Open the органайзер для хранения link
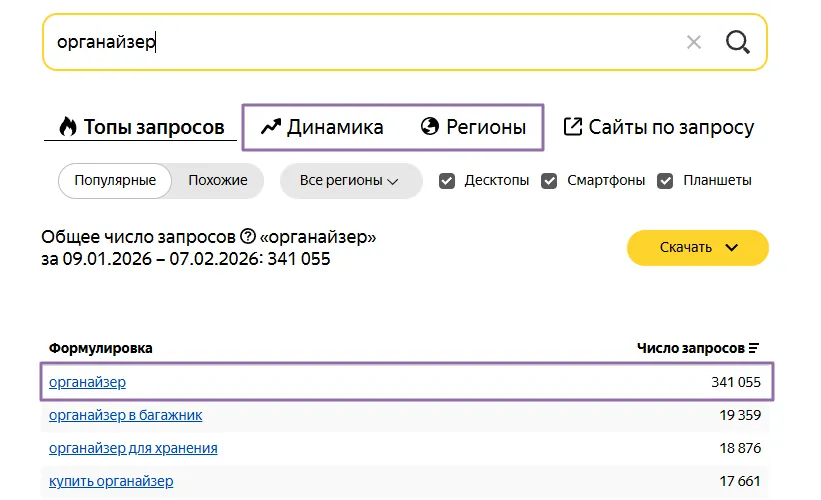The width and height of the screenshot is (821, 500). (x=133, y=448)
